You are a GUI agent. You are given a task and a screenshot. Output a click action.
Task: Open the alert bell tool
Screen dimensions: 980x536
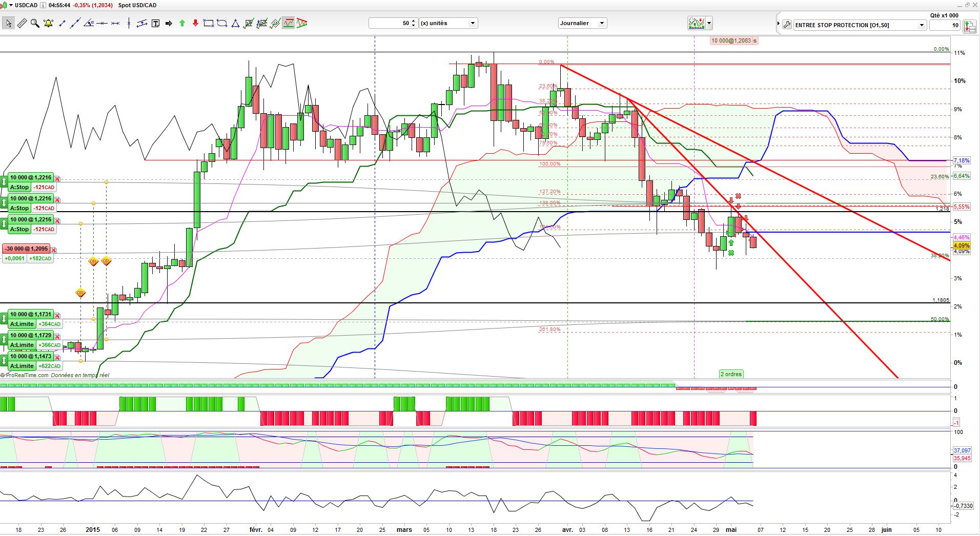coord(49,23)
